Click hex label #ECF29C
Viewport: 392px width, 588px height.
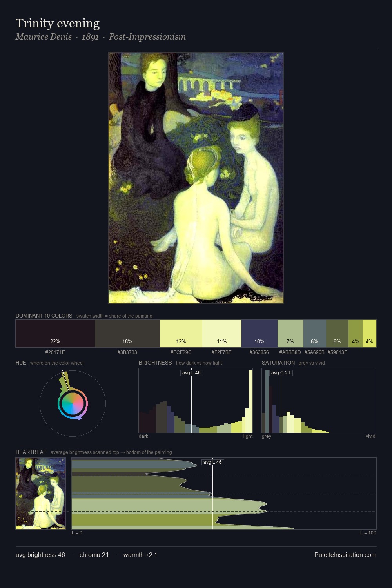[x=181, y=352]
